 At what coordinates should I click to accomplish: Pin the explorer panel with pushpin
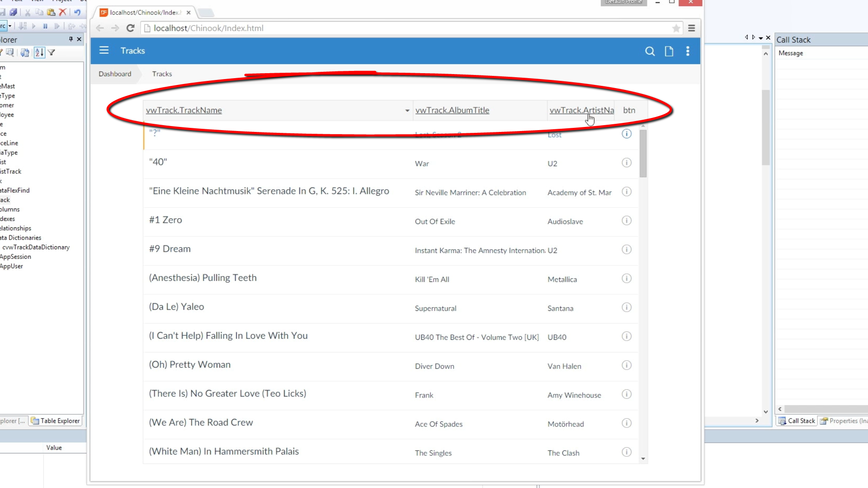tap(71, 39)
